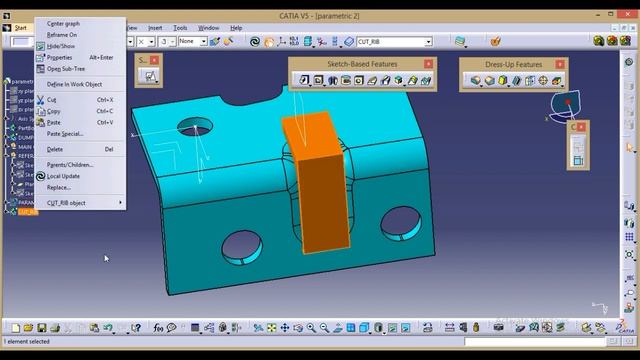
Task: Click the Print icon in bottom toolbar
Action: click(x=55, y=328)
